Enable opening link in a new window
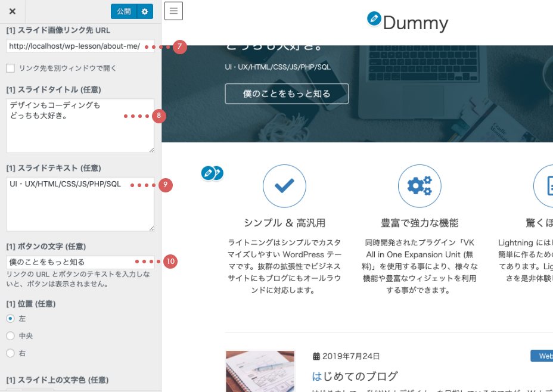This screenshot has height=392, width=553. click(x=10, y=68)
